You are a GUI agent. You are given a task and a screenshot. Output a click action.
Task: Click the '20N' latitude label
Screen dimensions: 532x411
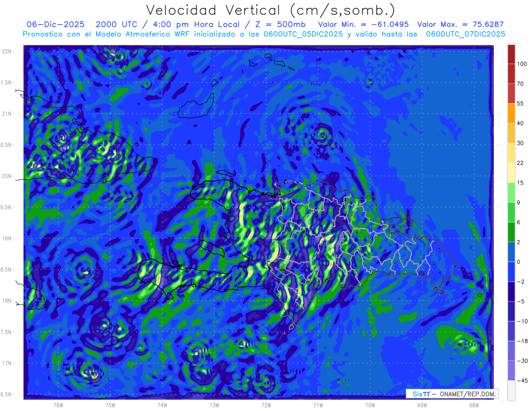(7, 176)
